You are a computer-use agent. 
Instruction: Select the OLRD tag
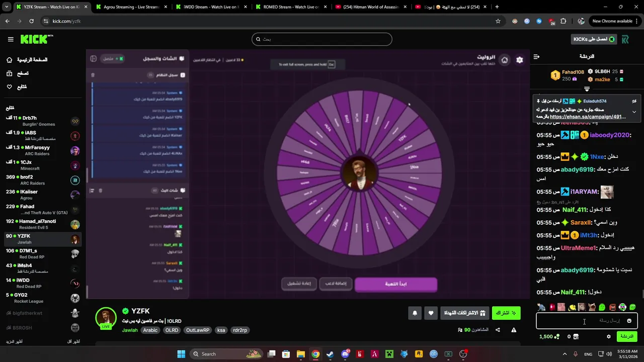tap(172, 330)
